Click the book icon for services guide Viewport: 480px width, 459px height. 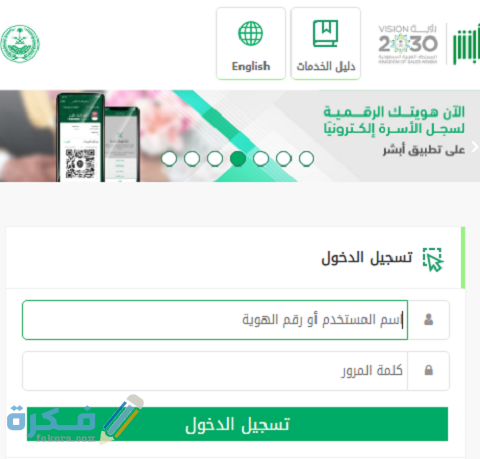pyautogui.click(x=325, y=34)
